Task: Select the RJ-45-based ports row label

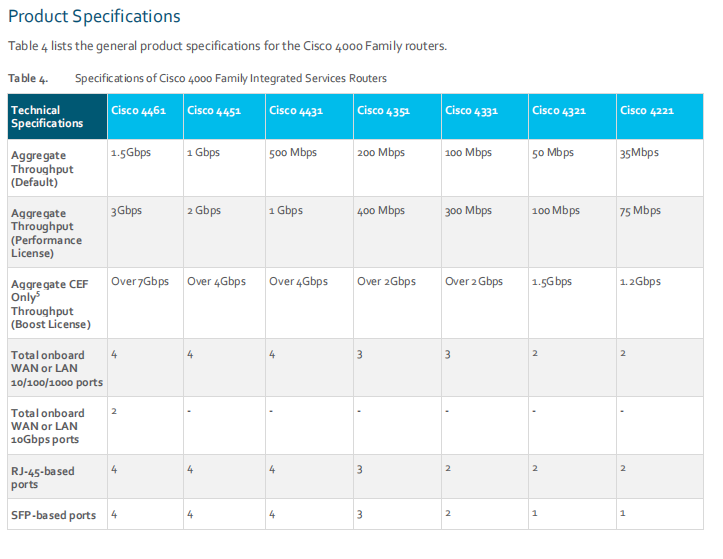Action: pyautogui.click(x=42, y=477)
